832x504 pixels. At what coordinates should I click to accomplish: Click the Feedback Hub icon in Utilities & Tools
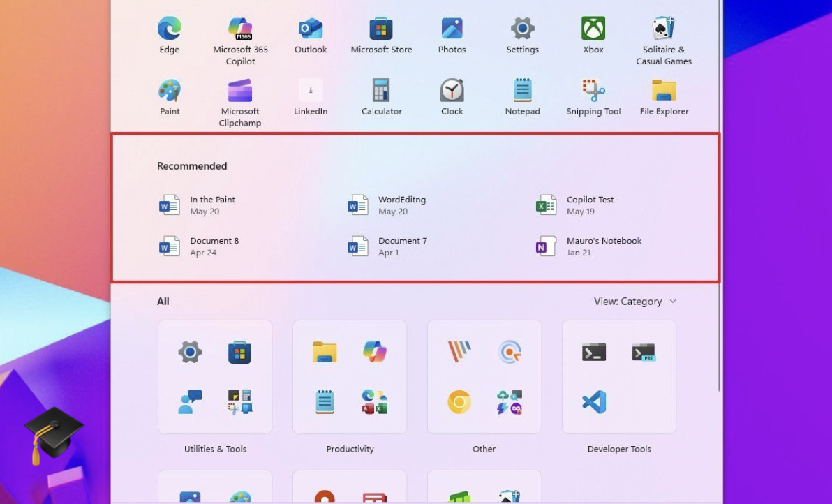tap(190, 401)
